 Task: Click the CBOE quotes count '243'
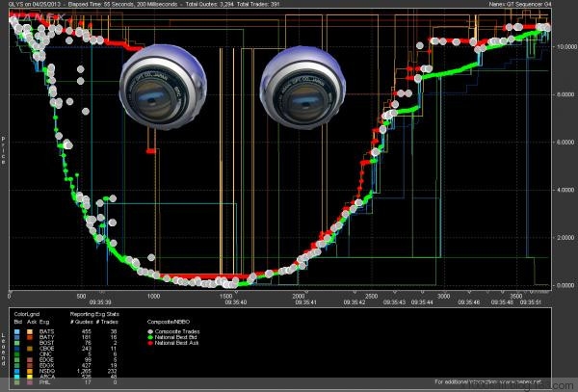click(x=86, y=349)
